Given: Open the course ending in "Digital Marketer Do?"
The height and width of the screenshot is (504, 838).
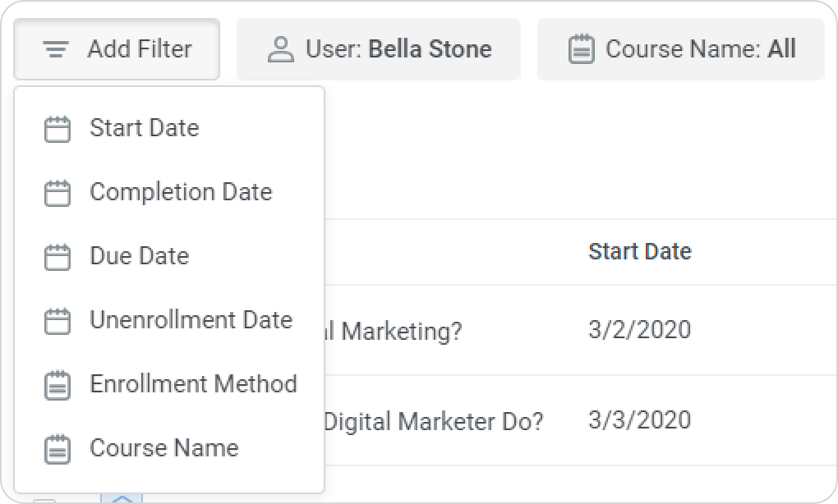Looking at the screenshot, I should pyautogui.click(x=434, y=422).
